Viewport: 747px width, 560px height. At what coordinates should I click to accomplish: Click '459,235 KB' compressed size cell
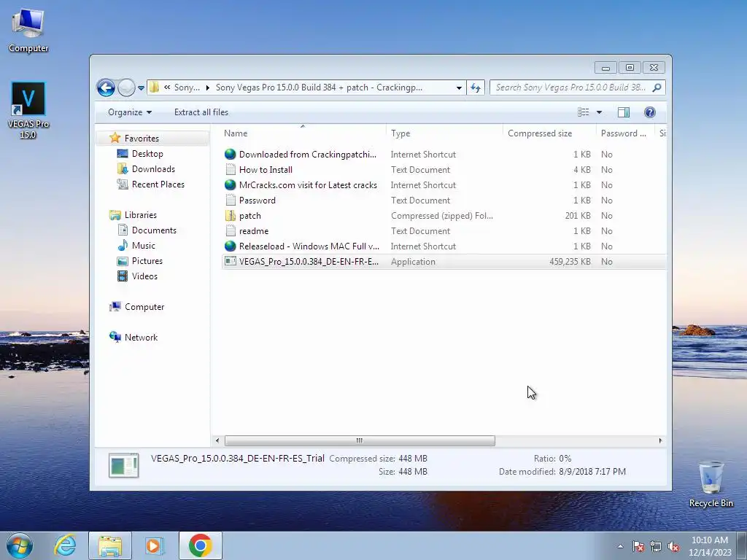pos(570,262)
